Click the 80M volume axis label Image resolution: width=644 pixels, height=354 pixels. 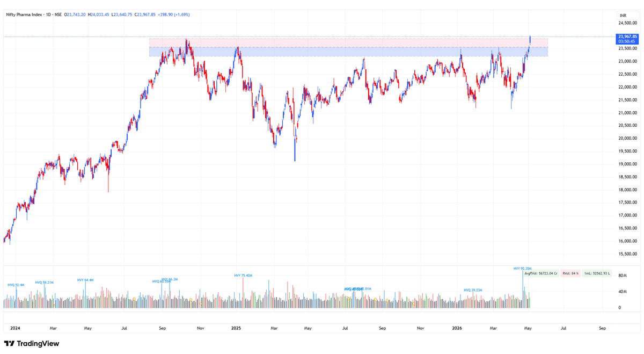point(623,276)
